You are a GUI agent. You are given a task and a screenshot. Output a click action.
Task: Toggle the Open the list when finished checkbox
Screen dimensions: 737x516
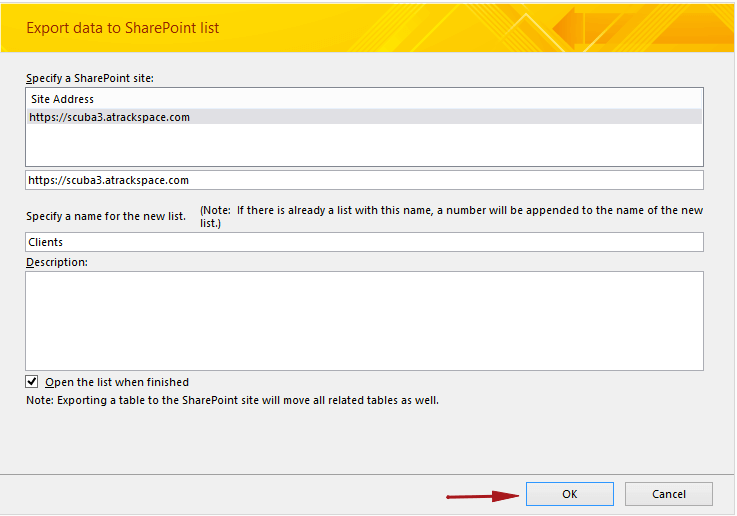click(x=32, y=382)
